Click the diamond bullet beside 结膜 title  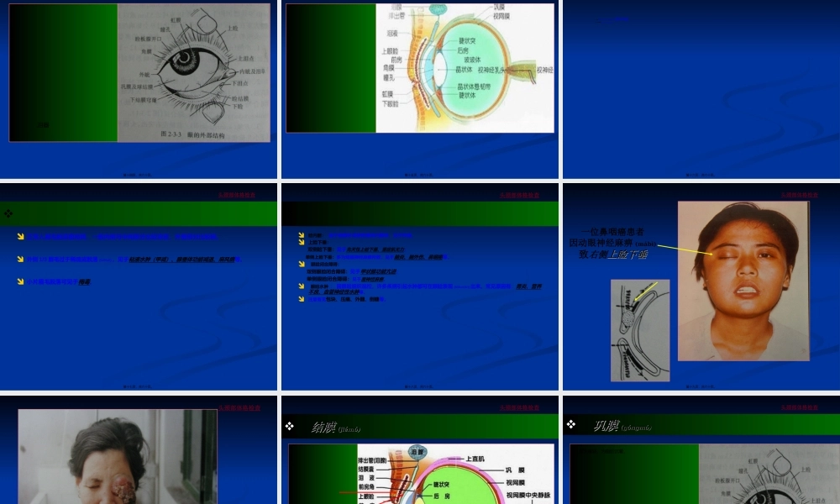click(x=290, y=427)
